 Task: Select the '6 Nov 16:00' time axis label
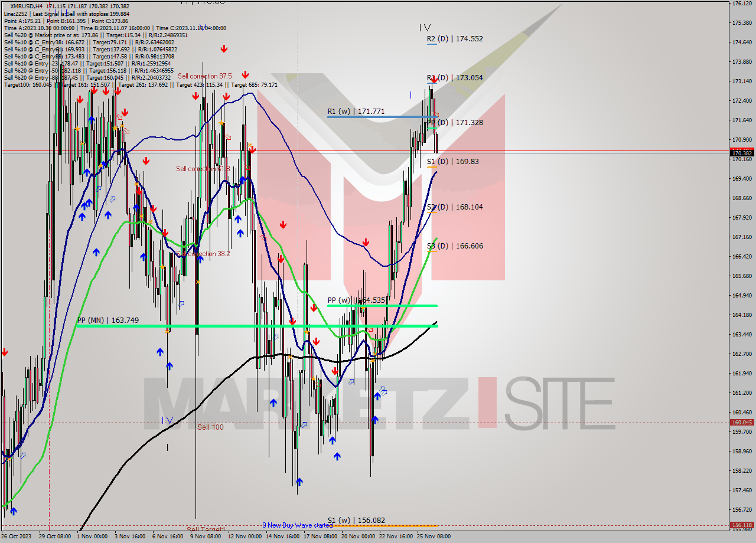coord(168,537)
